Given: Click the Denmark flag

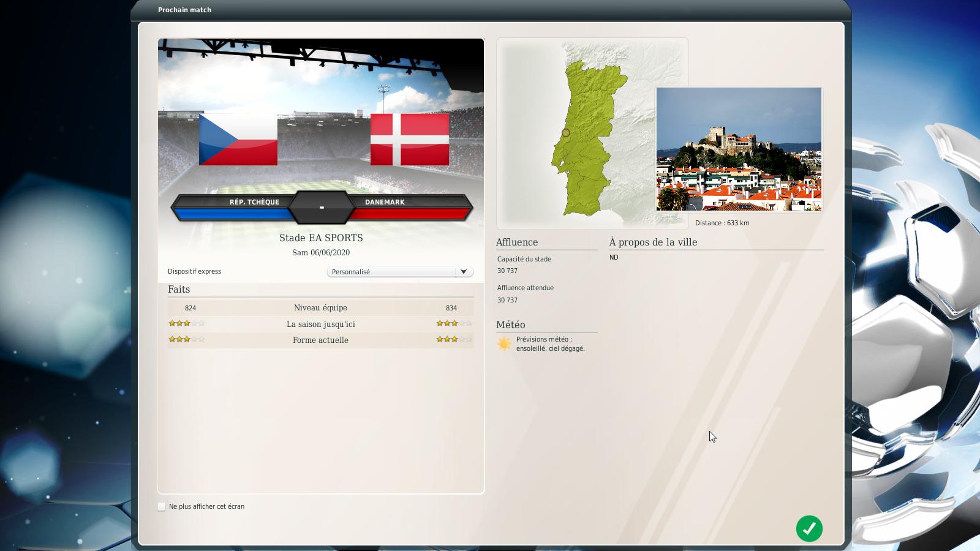Looking at the screenshot, I should pyautogui.click(x=410, y=139).
